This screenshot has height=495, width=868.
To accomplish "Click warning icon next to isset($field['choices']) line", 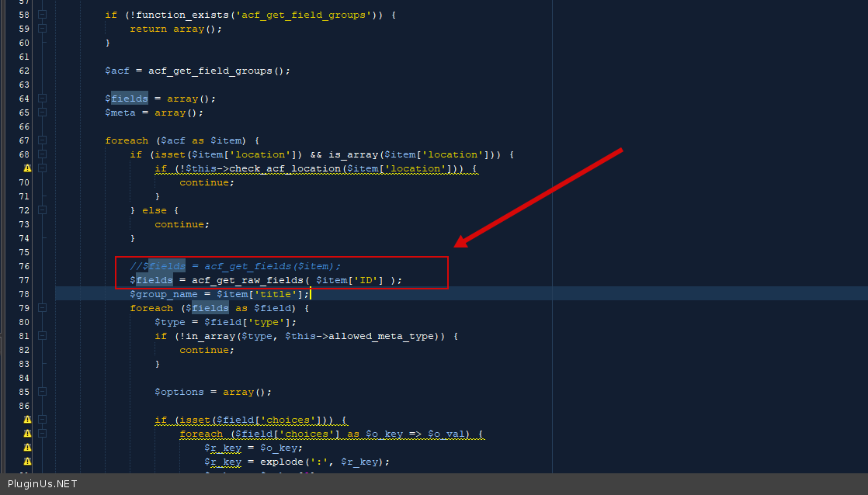I will (27, 420).
